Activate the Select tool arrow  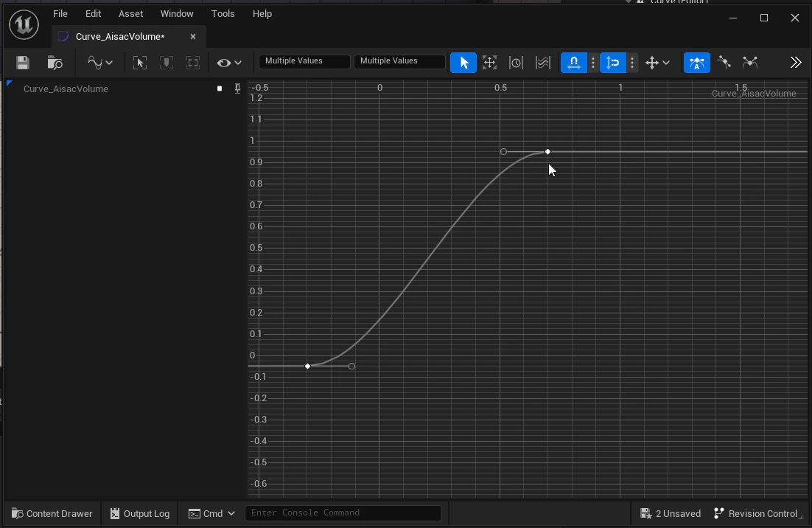click(x=463, y=63)
